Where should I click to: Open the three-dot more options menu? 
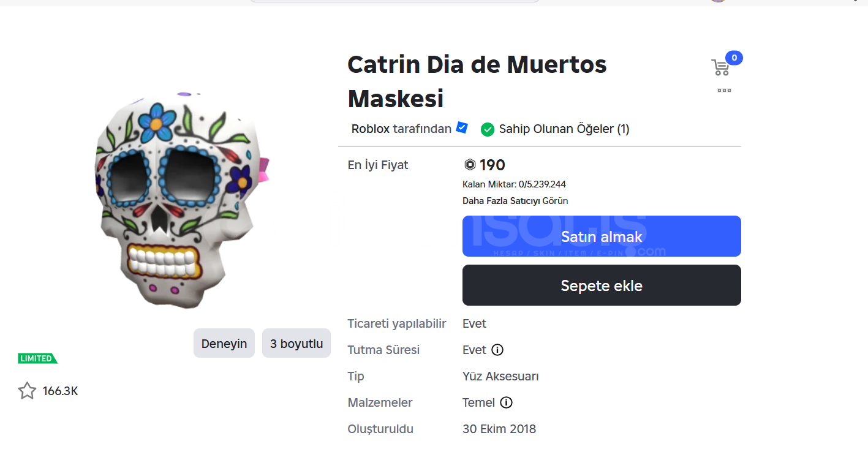point(724,91)
